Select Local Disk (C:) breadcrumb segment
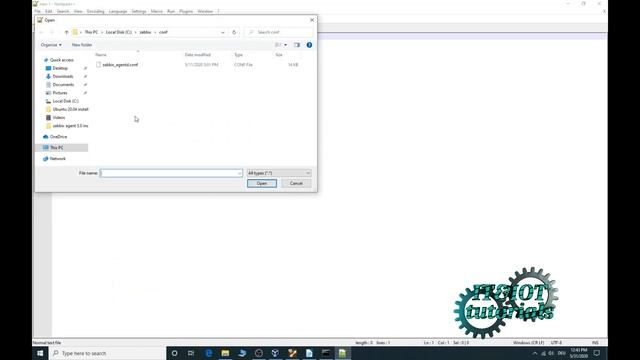Image resolution: width=640 pixels, height=360 pixels. coord(119,32)
